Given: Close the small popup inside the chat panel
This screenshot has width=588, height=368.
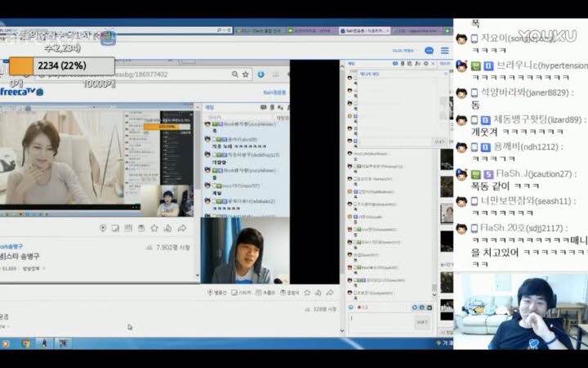Looking at the screenshot, I should 446,74.
